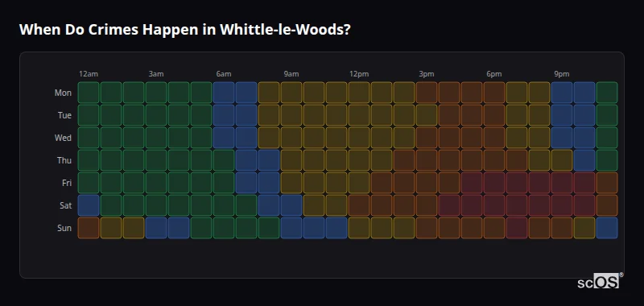Click the 3pm column header

pyautogui.click(x=427, y=74)
